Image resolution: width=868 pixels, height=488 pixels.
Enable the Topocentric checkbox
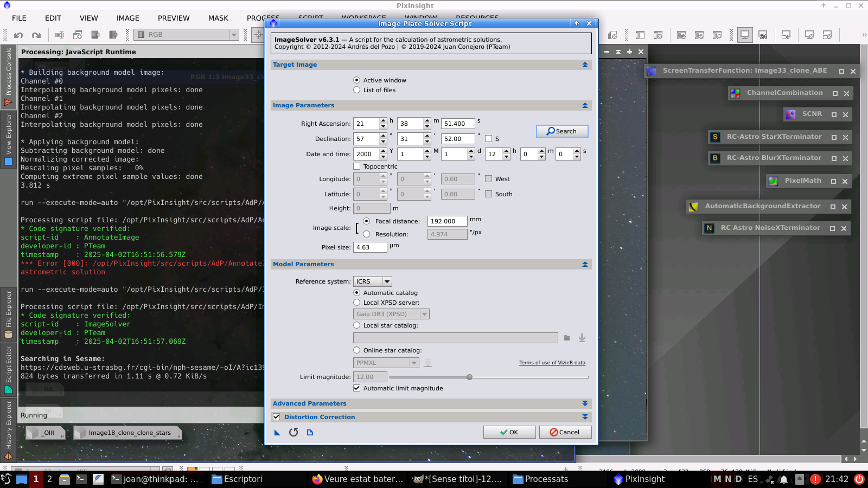click(357, 166)
